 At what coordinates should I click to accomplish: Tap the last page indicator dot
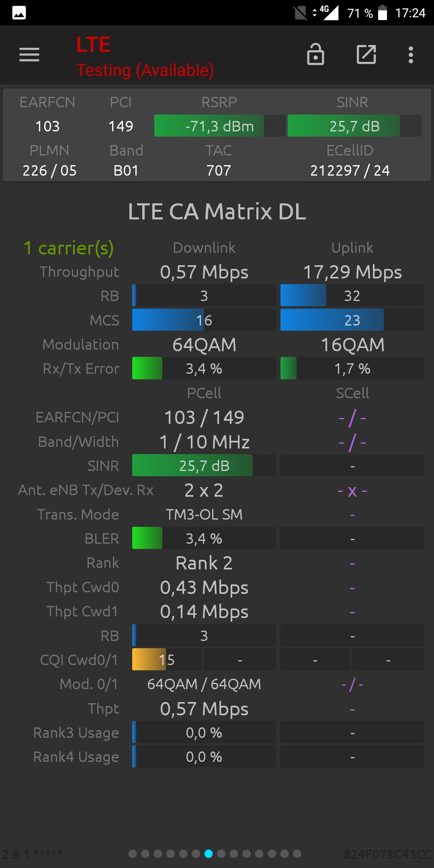[x=297, y=854]
